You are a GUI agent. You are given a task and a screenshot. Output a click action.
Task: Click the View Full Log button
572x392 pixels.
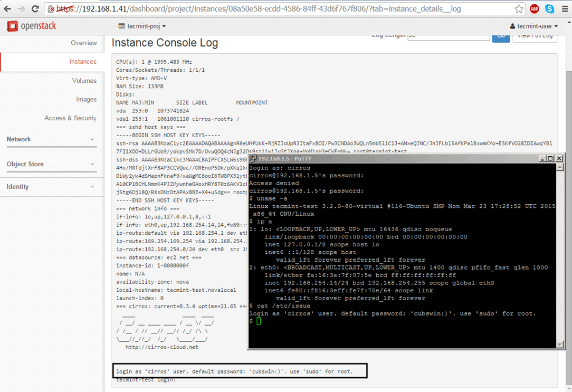[535, 37]
